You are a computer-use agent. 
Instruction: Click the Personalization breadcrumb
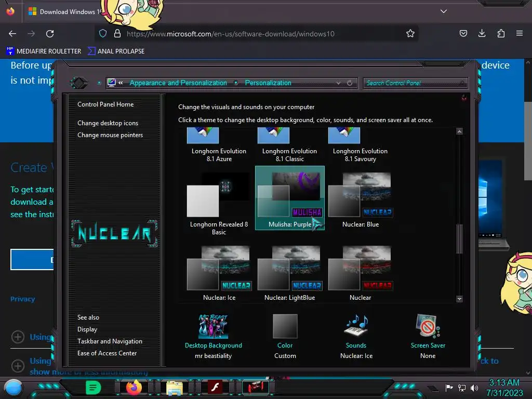pyautogui.click(x=268, y=83)
